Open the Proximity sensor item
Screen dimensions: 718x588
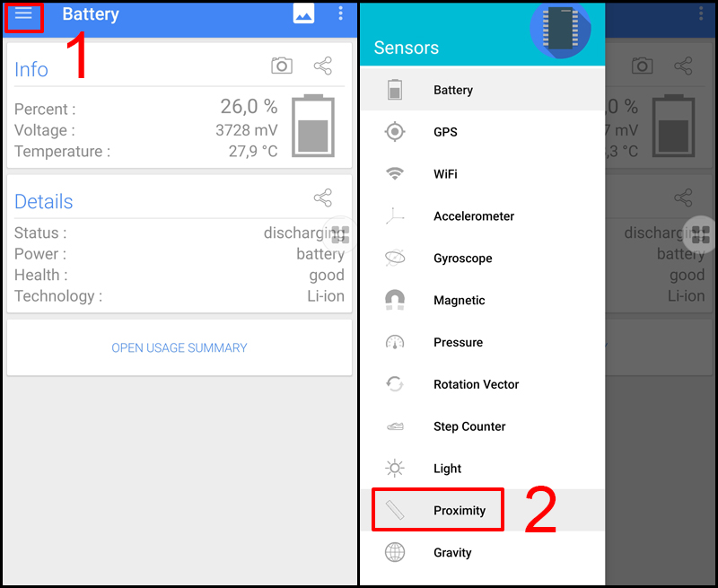click(482, 510)
